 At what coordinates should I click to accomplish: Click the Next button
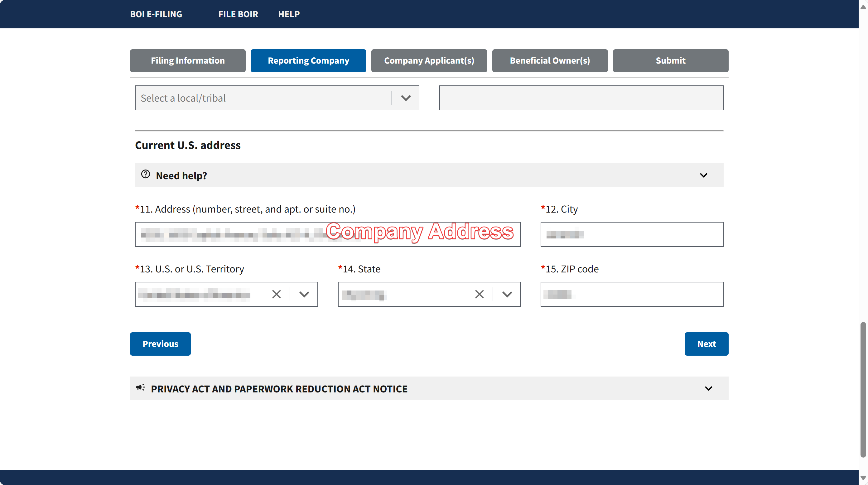(706, 344)
